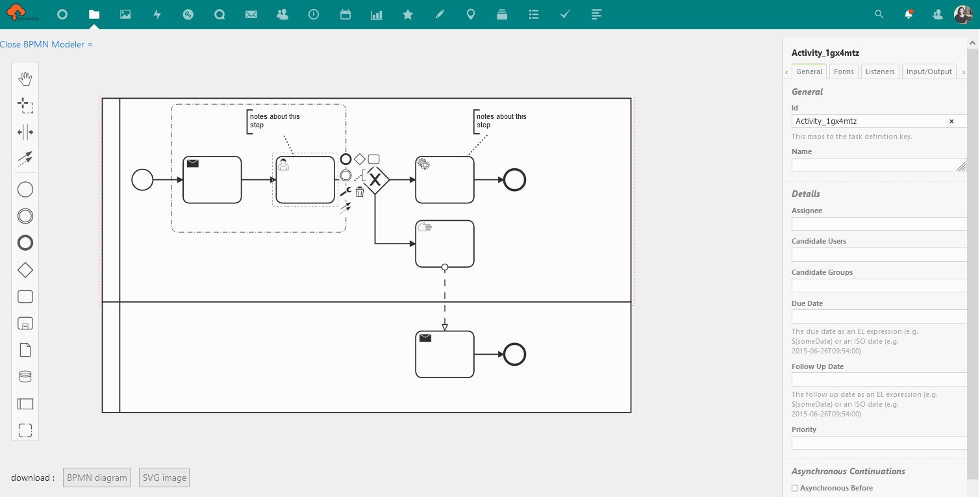980x497 pixels.
Task: Activate the hand tool in the palette
Action: [25, 78]
